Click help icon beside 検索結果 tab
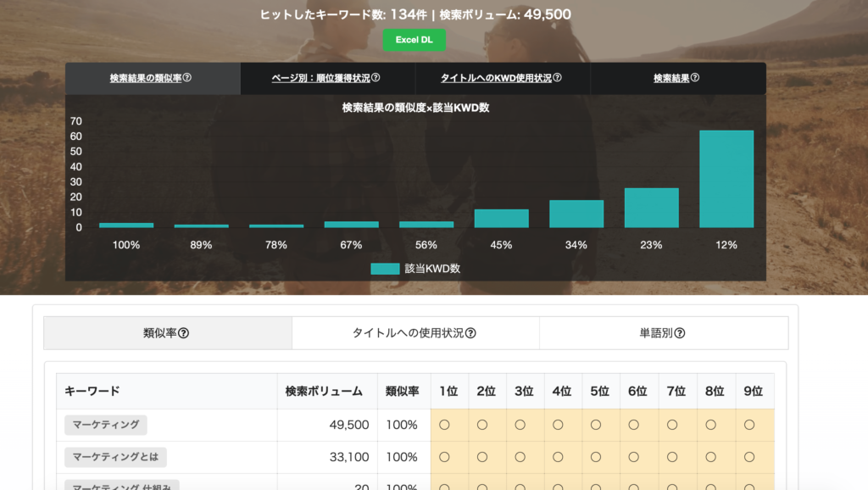This screenshot has height=490, width=868. pos(695,77)
